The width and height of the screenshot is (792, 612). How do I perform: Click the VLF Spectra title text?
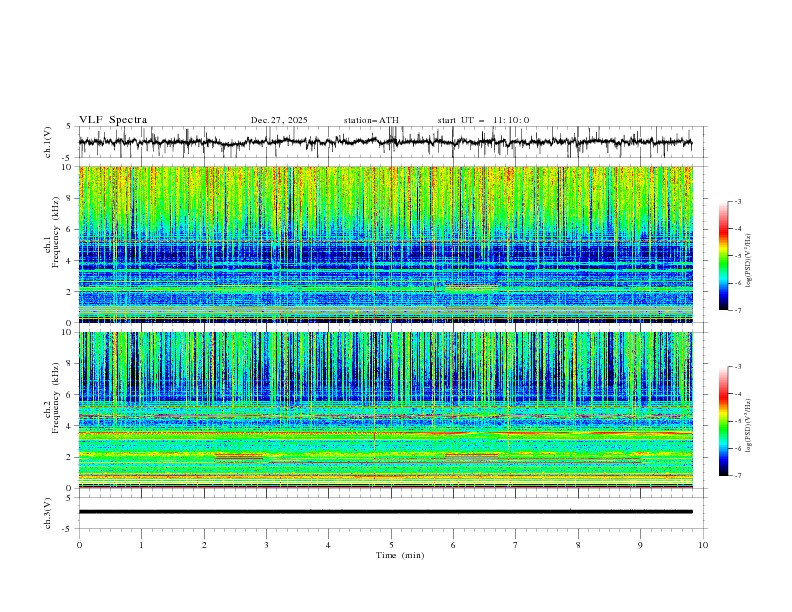click(113, 120)
